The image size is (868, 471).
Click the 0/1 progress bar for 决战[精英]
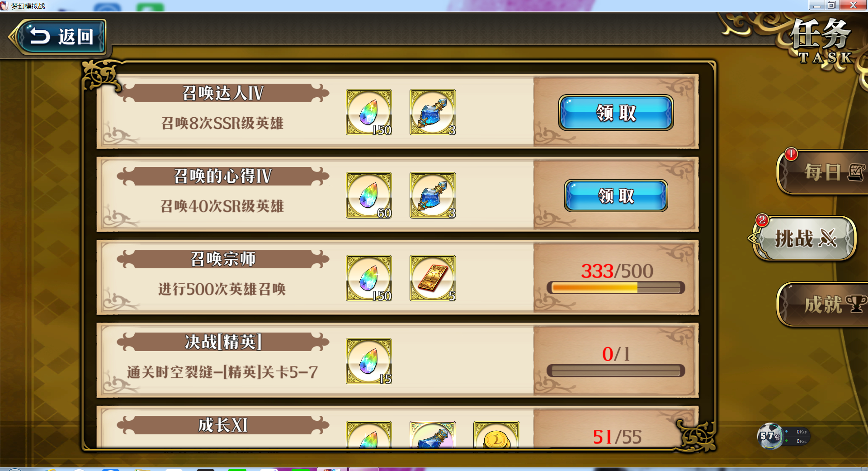(616, 371)
